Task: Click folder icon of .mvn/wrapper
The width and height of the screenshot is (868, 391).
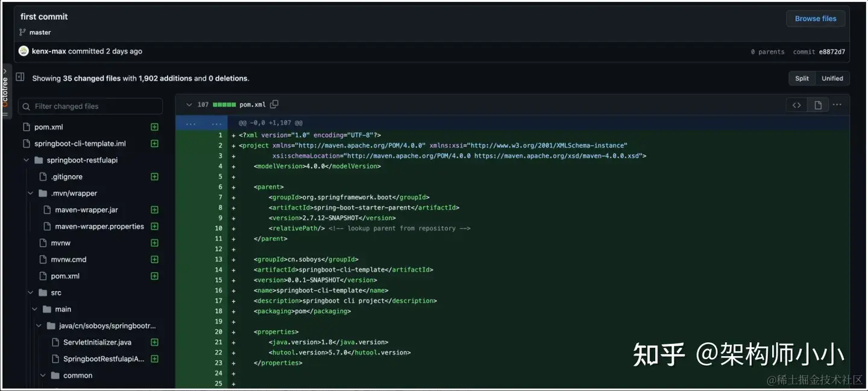Action: [43, 193]
